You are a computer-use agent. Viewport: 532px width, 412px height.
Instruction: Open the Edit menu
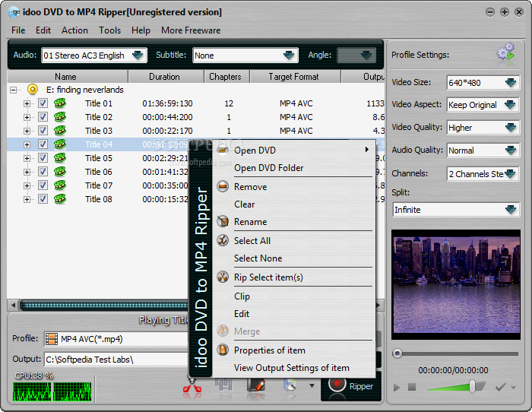[x=43, y=30]
